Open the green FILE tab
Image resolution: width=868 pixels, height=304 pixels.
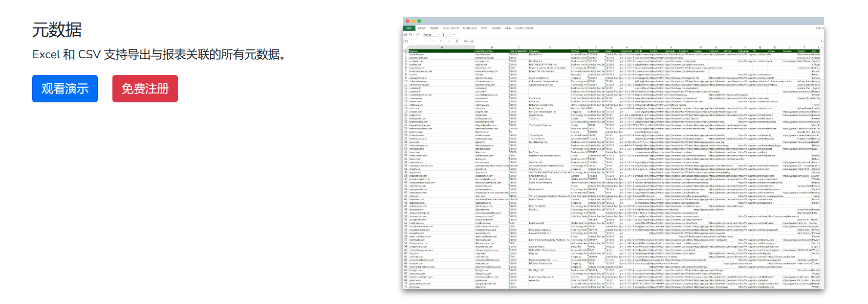pos(409,28)
